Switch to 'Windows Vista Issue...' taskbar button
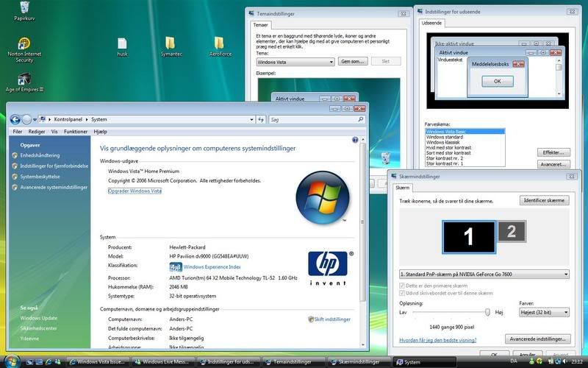588x368 pixels. point(98,362)
